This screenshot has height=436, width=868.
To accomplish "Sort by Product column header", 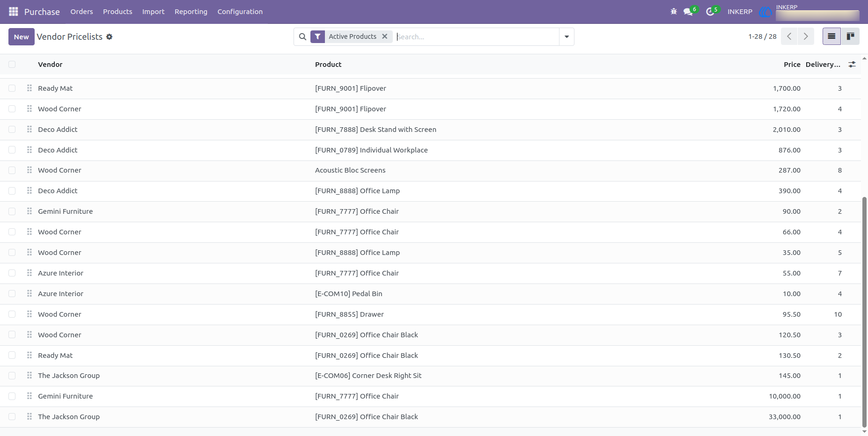I will pos(328,65).
